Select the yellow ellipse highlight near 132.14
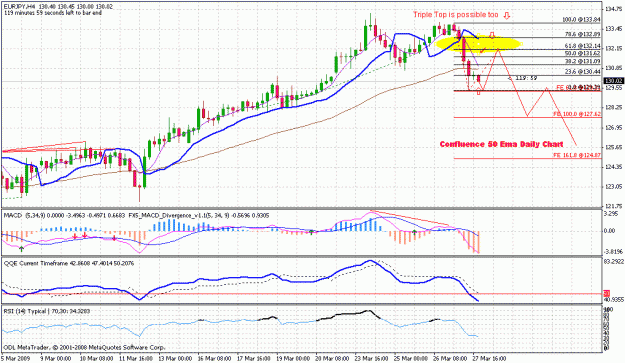This screenshot has width=625, height=363. (x=478, y=43)
